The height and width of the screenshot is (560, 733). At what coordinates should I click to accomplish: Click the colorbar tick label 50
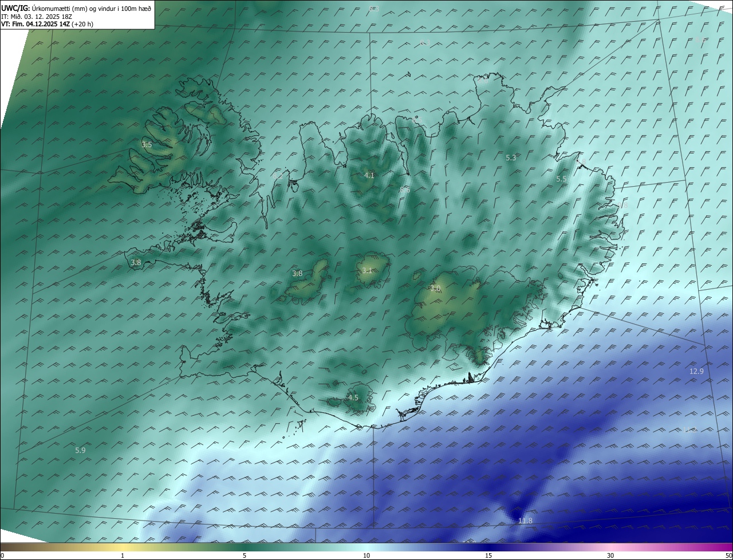[728, 555]
